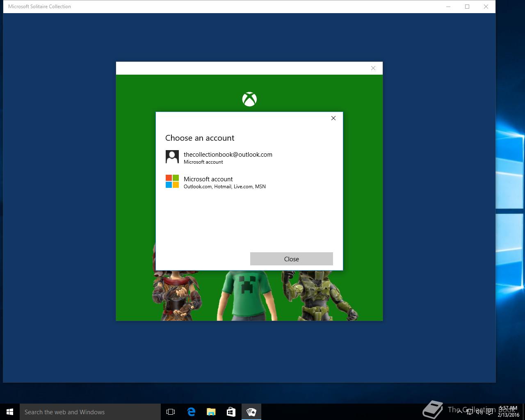The width and height of the screenshot is (525, 420).
Task: Click the 'Outlook.com, Hotmail, Live.com, MSN' subtitle
Action: (x=225, y=187)
